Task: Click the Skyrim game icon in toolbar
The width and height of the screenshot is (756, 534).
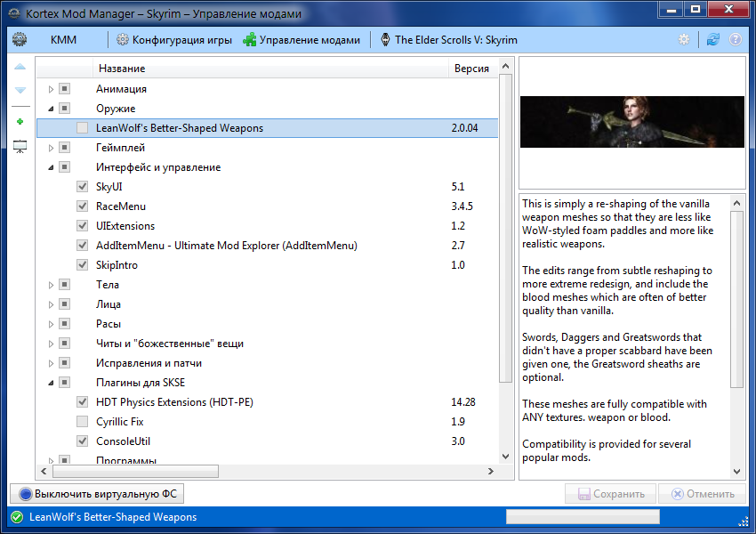Action: pyautogui.click(x=385, y=39)
